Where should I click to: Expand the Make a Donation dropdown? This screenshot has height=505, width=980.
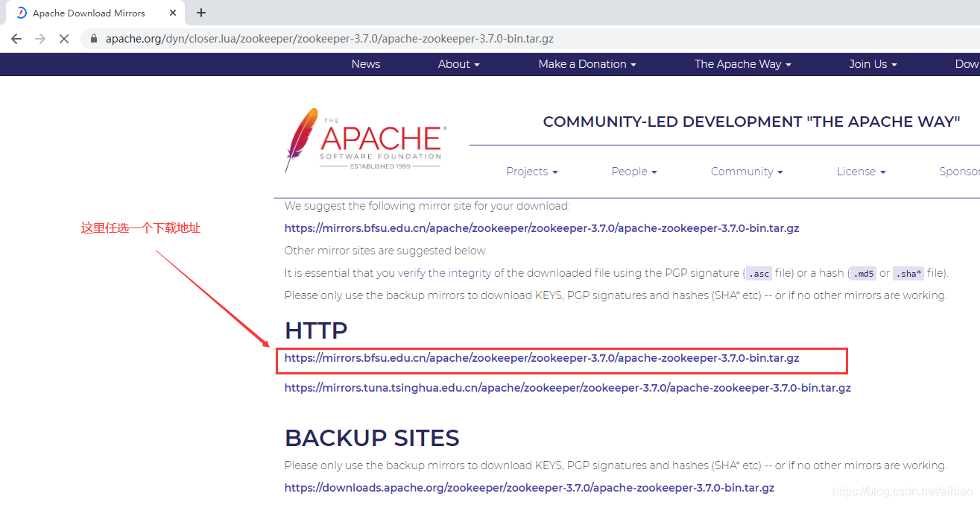(587, 64)
